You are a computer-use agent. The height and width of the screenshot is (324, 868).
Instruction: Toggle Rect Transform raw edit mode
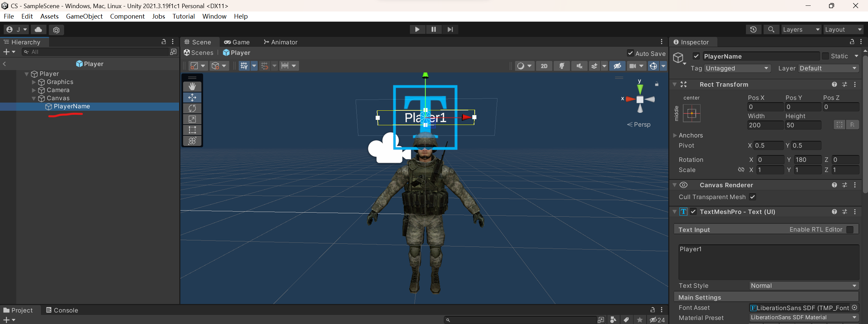tap(852, 125)
